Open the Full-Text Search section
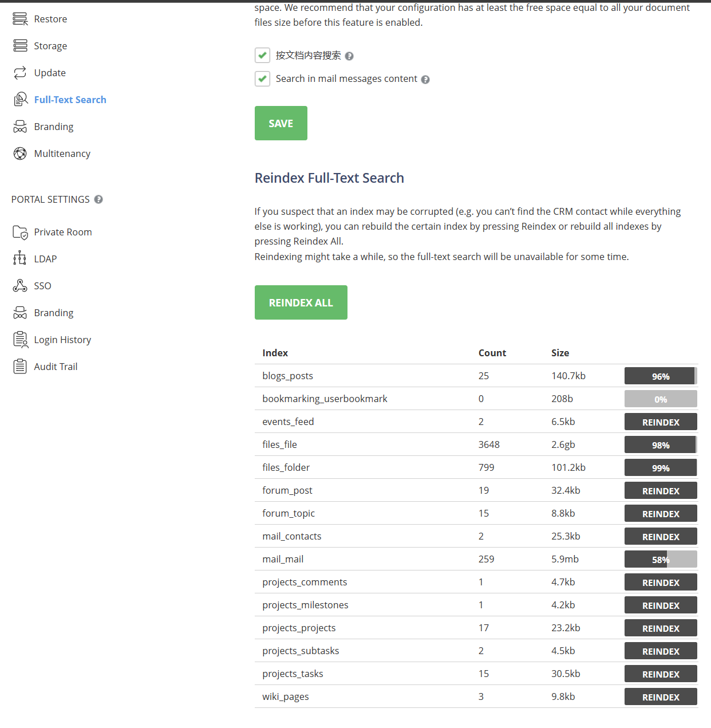The height and width of the screenshot is (728, 711). coord(70,99)
